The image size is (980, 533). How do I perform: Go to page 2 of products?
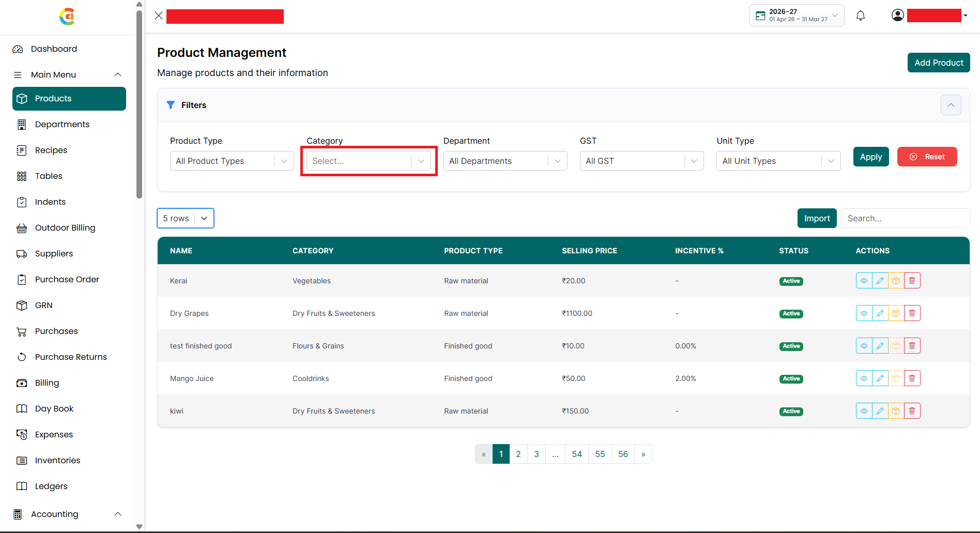point(518,454)
